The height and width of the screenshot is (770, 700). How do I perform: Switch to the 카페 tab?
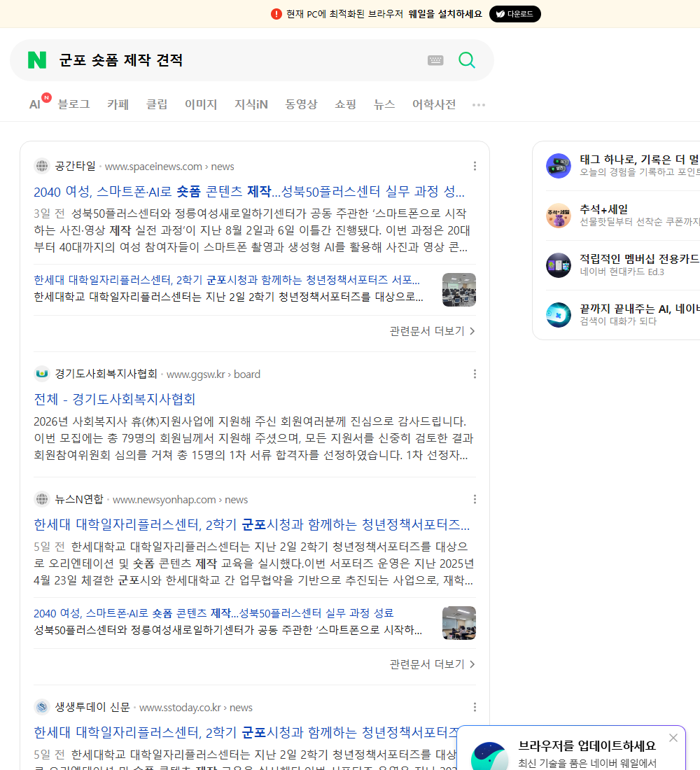(118, 104)
